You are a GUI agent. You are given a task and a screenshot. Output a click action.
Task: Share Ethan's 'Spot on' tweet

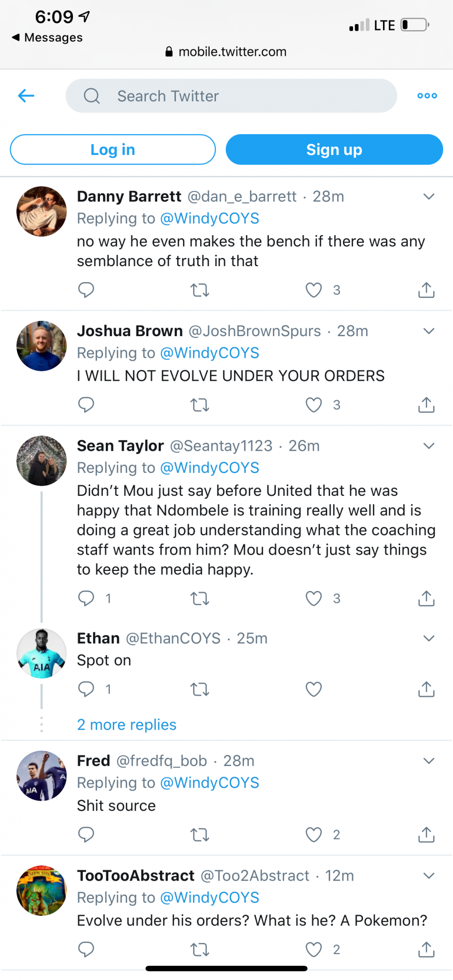coord(426,689)
